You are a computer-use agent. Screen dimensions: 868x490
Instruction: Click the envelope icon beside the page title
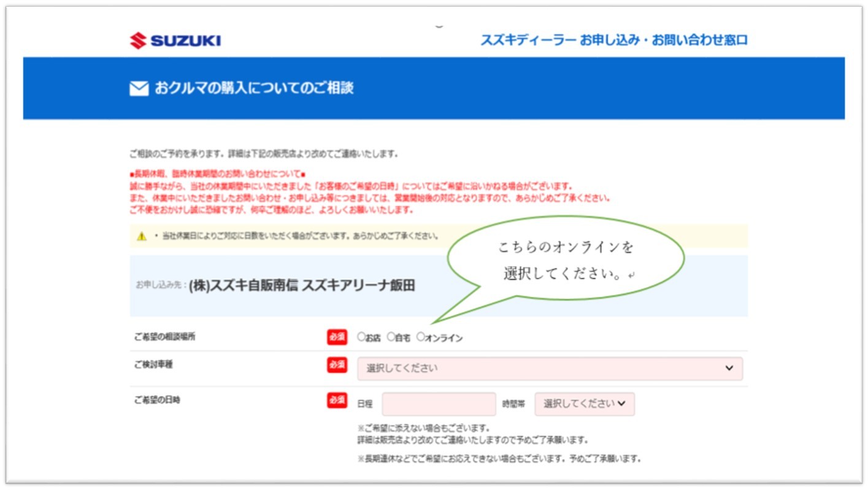(139, 89)
